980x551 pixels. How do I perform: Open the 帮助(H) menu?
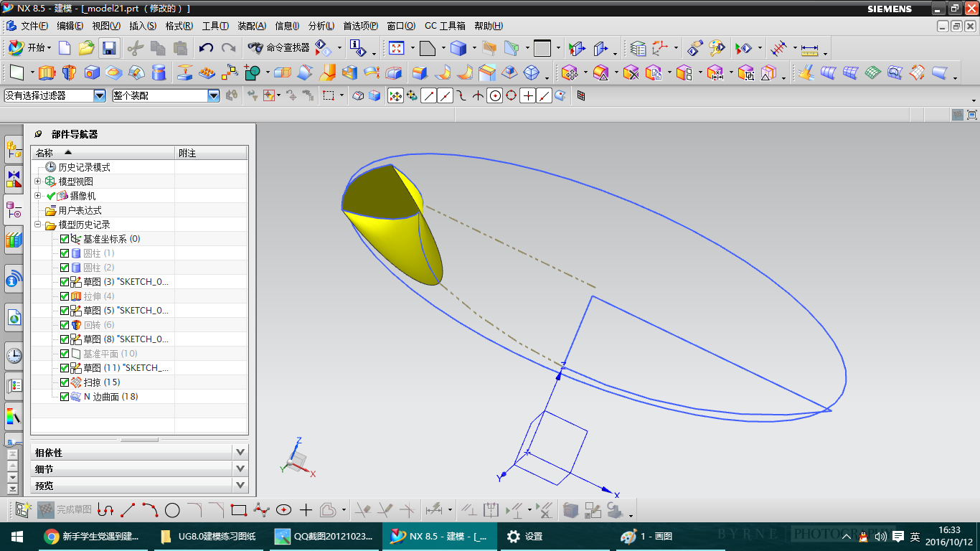[489, 26]
